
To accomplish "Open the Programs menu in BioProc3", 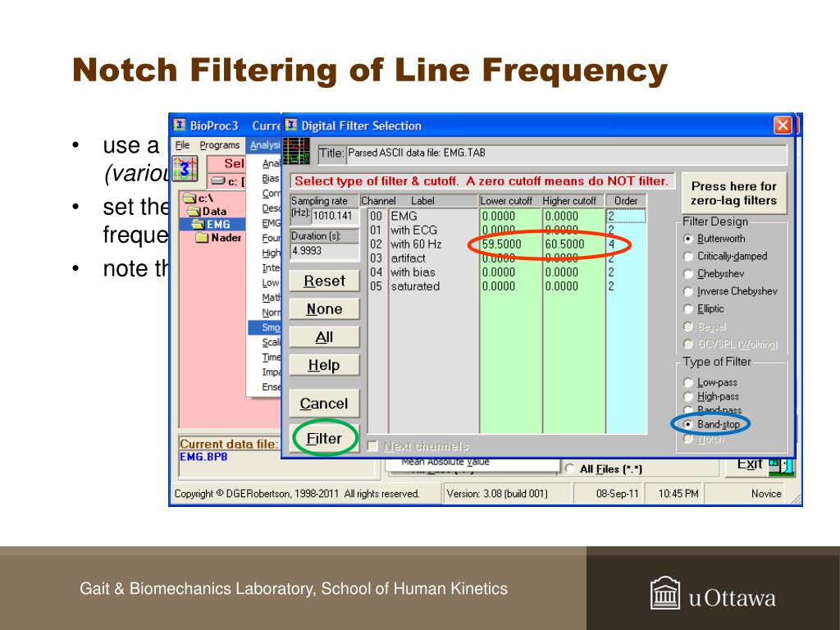I will (220, 145).
